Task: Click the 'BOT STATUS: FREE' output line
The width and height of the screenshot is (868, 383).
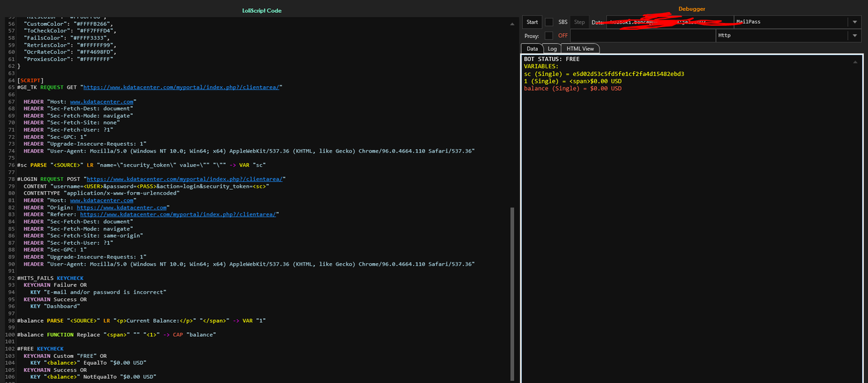Action: (552, 59)
